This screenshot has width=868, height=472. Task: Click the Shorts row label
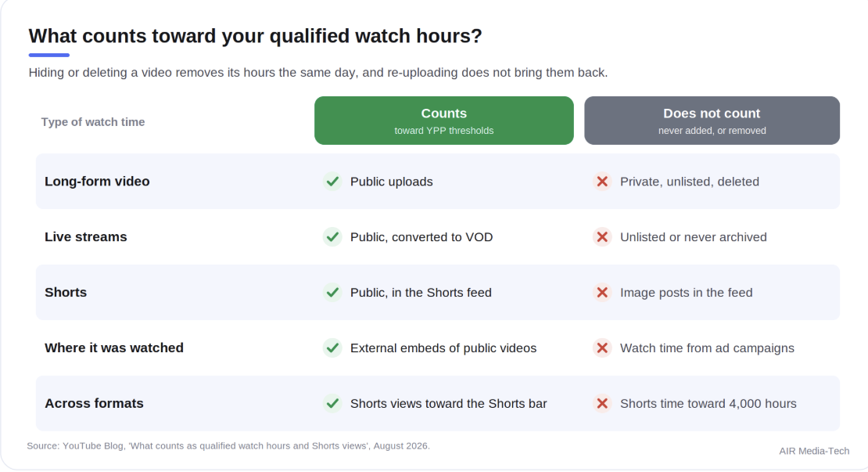66,292
